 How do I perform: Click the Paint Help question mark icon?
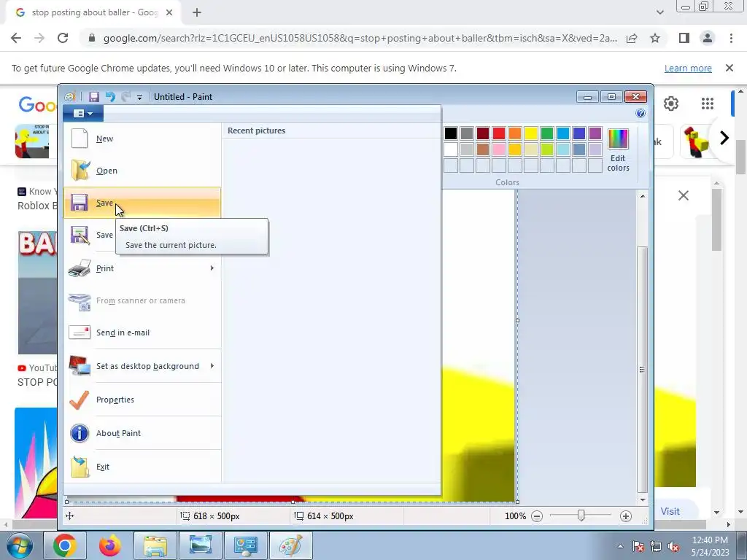coord(640,113)
